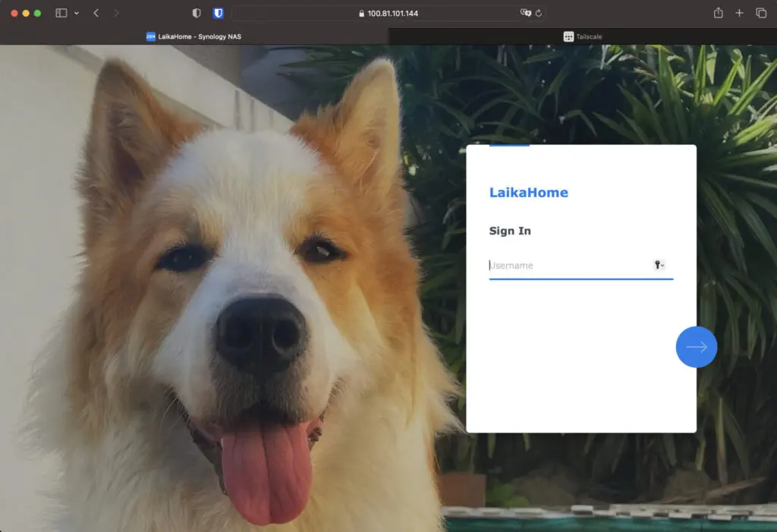The height and width of the screenshot is (532, 777).
Task: Open the password autofill key icon
Action: (x=659, y=265)
